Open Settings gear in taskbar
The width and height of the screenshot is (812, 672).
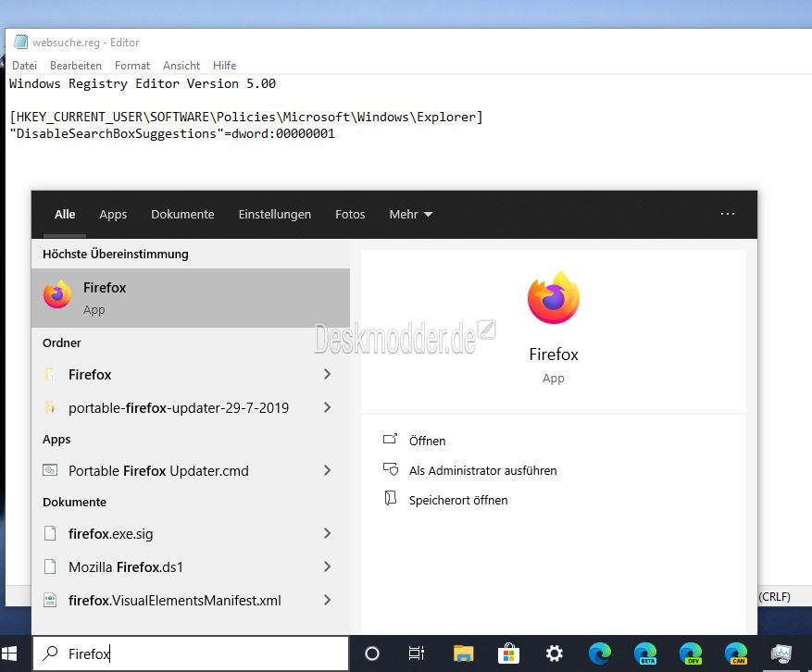coord(554,653)
